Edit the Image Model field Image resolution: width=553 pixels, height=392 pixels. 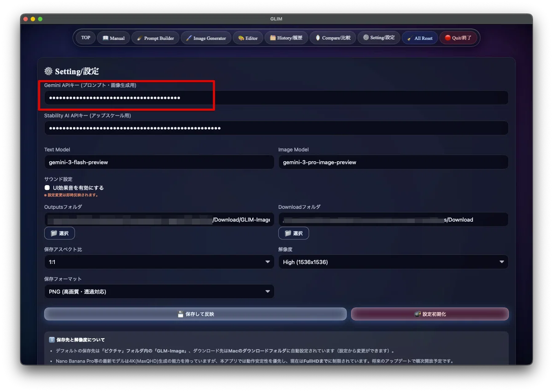click(x=393, y=162)
